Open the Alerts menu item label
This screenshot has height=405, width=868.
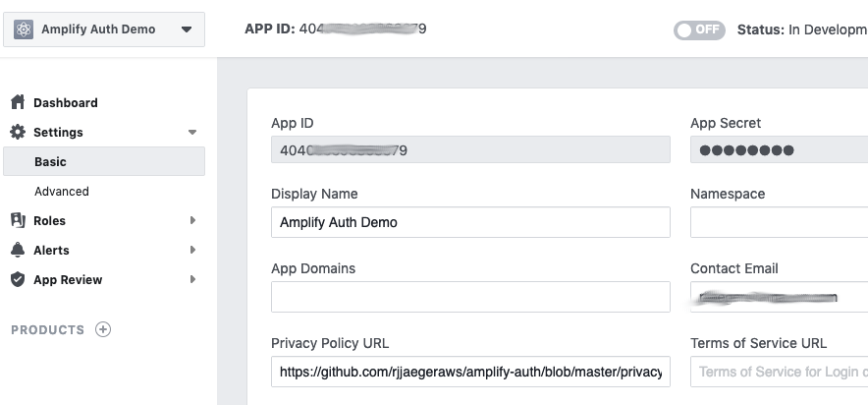point(51,251)
